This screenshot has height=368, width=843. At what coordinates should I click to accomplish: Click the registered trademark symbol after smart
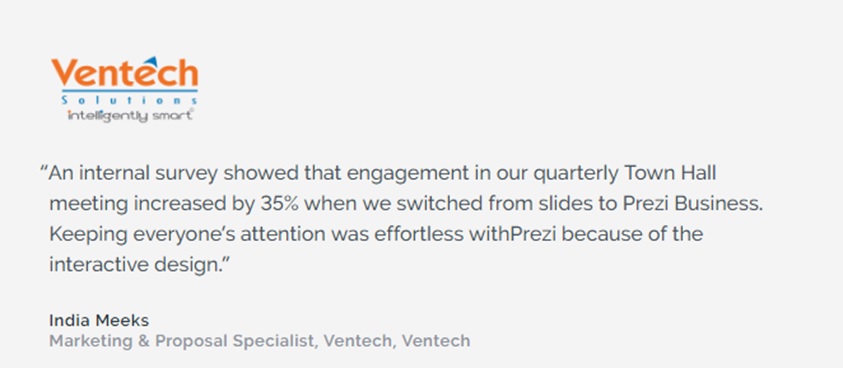(191, 110)
